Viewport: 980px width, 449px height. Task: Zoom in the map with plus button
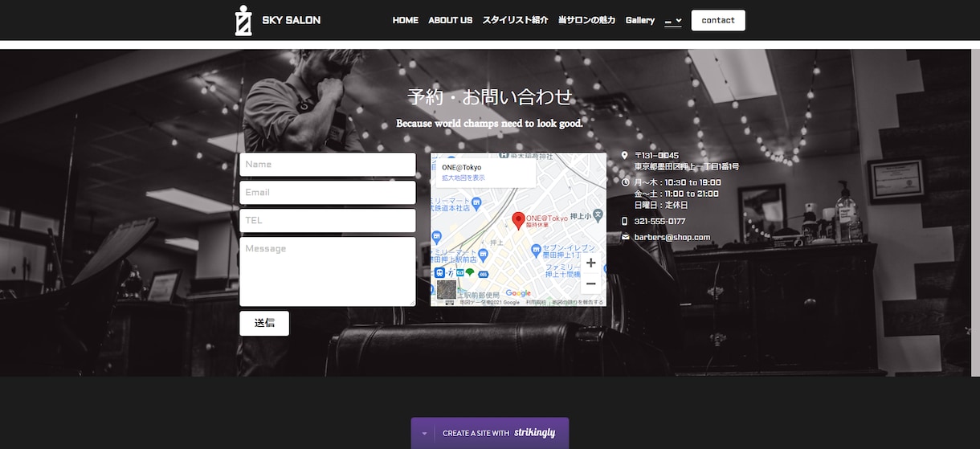(590, 263)
